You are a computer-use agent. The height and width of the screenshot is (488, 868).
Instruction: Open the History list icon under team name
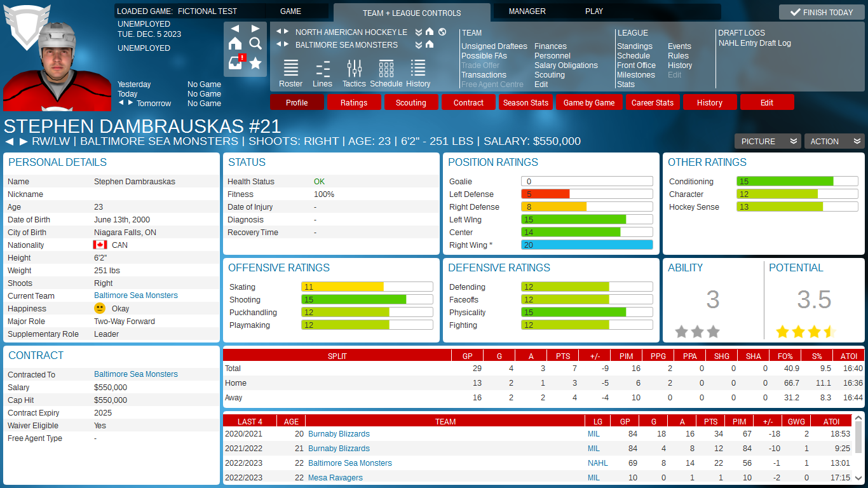417,73
